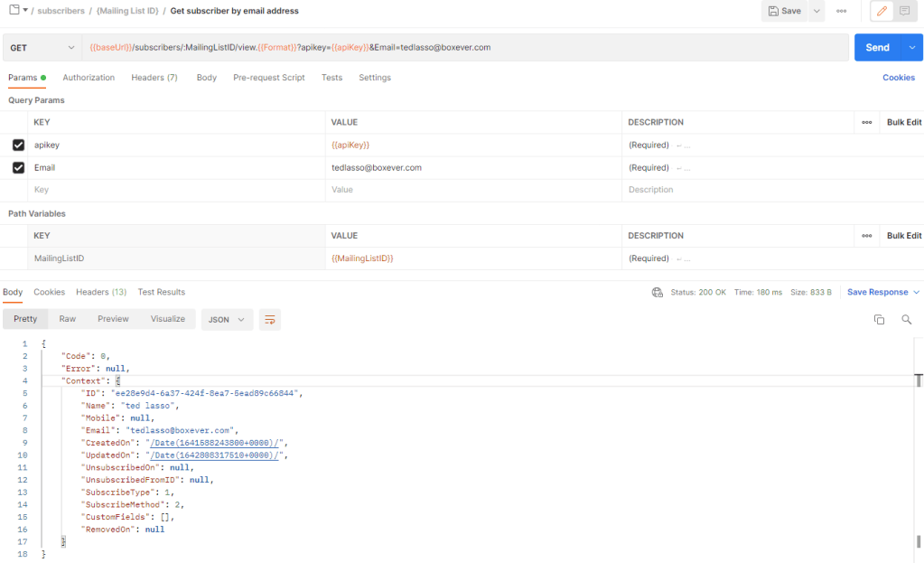Open the comments icon panel

tap(904, 11)
